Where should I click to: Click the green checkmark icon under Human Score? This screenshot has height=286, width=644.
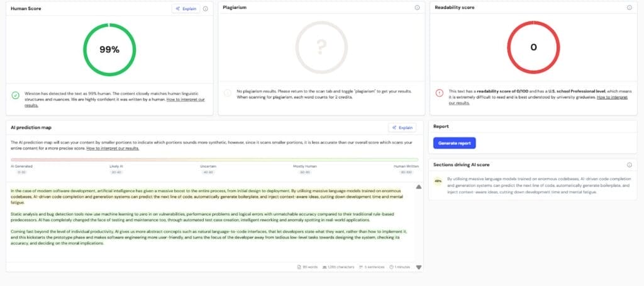coord(15,96)
